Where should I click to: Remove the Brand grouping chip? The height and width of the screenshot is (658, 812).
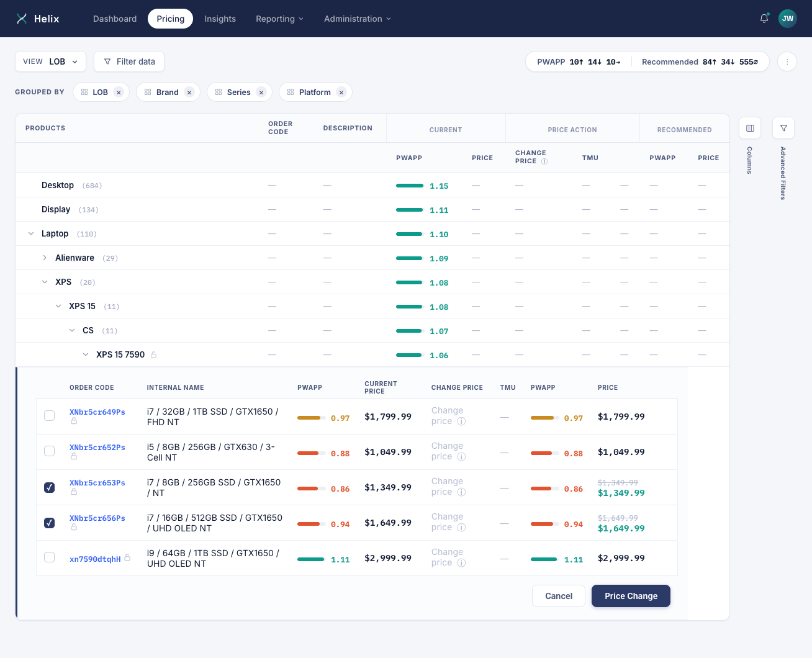(x=189, y=92)
